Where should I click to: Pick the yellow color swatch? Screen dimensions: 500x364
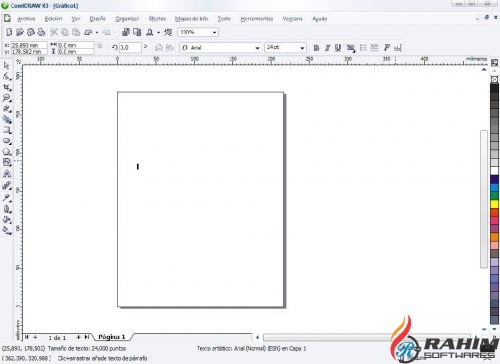tap(494, 204)
